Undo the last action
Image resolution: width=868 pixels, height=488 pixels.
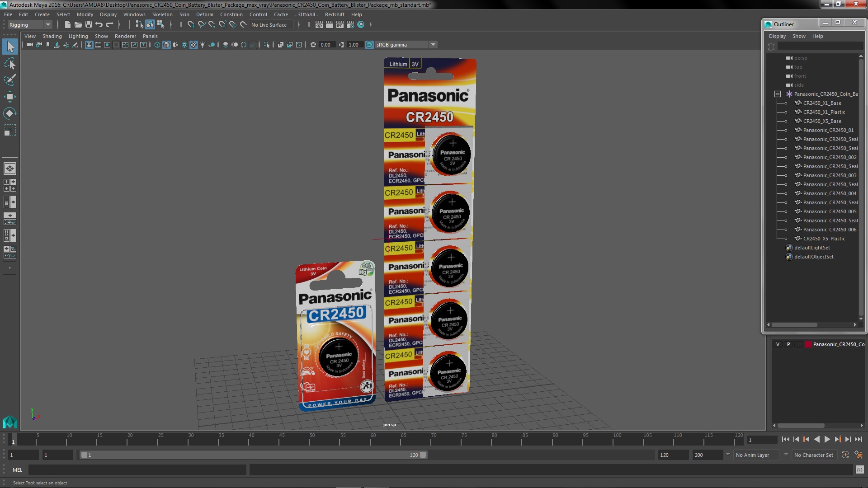99,25
